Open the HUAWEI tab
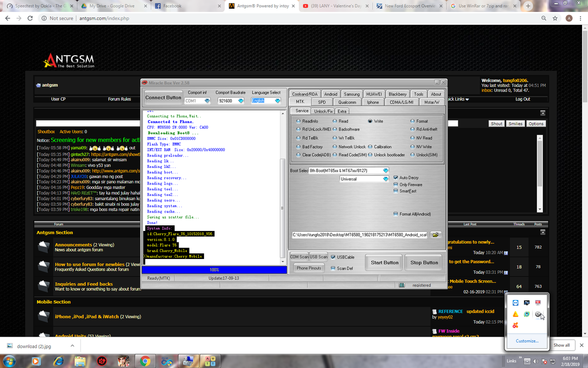Viewport: 588px width, 368px height. 374,94
